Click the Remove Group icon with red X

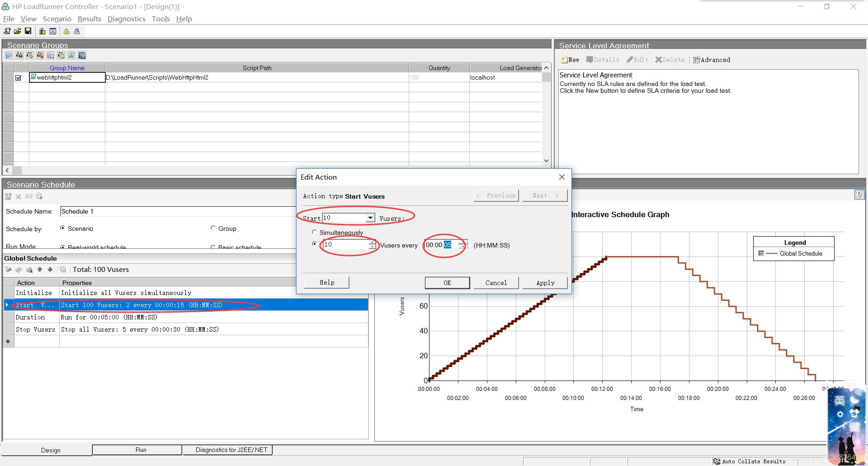click(40, 55)
